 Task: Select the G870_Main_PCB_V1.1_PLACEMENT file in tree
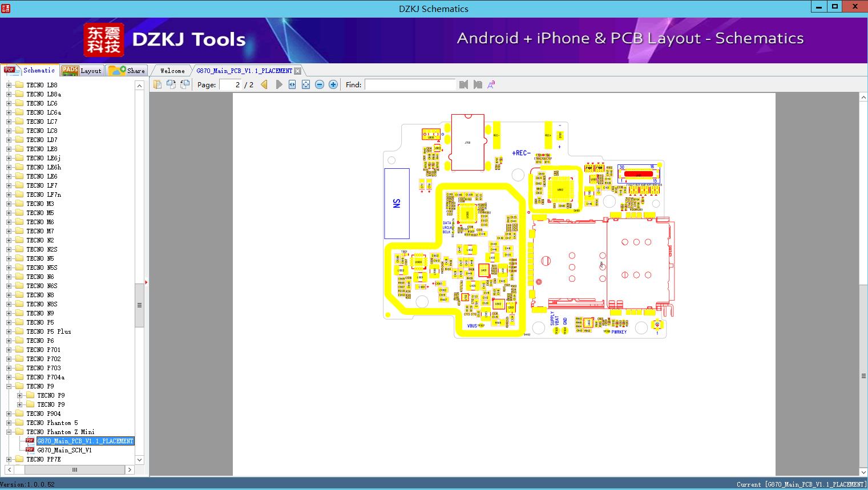(x=85, y=441)
